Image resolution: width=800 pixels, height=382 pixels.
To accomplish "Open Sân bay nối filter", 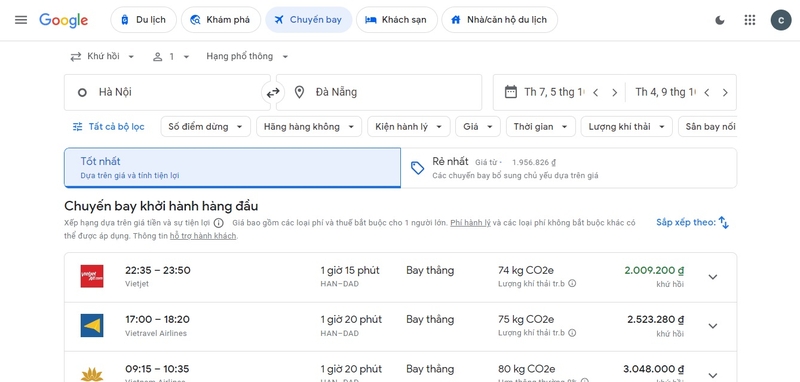I will click(708, 126).
